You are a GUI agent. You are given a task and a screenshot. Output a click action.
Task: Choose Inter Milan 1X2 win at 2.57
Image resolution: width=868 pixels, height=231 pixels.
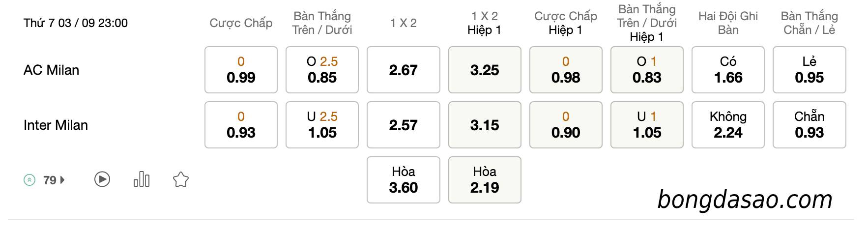click(x=403, y=125)
